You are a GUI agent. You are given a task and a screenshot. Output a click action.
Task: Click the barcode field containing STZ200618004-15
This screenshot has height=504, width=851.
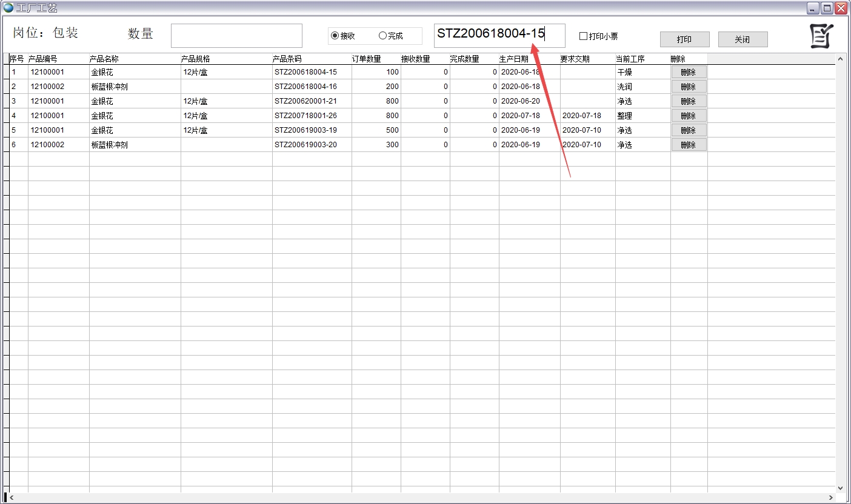coord(499,36)
